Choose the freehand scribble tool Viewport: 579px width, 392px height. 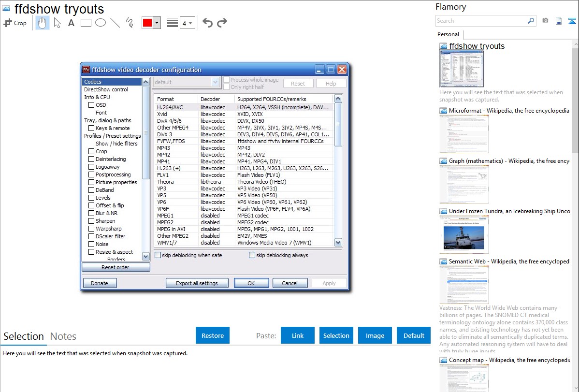point(130,23)
